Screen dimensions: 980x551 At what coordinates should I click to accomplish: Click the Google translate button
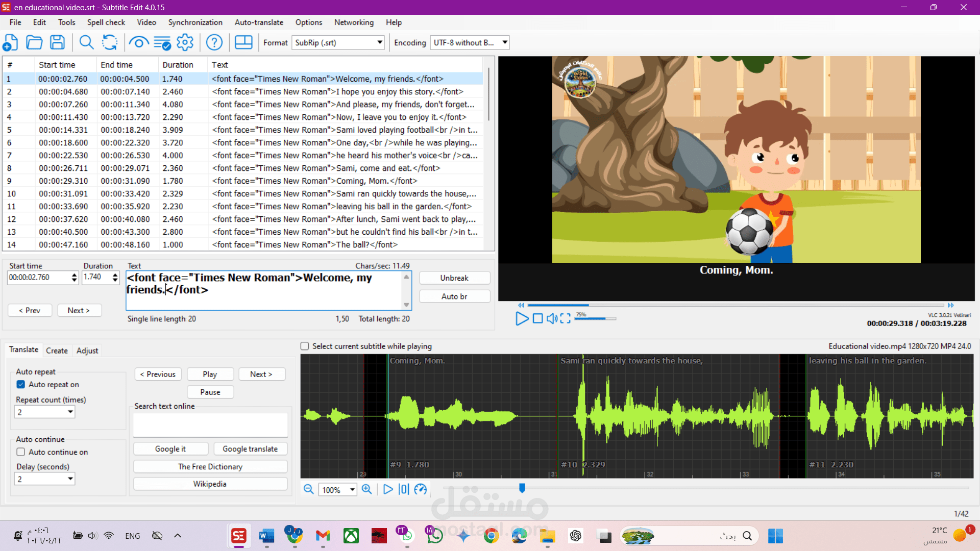point(250,449)
